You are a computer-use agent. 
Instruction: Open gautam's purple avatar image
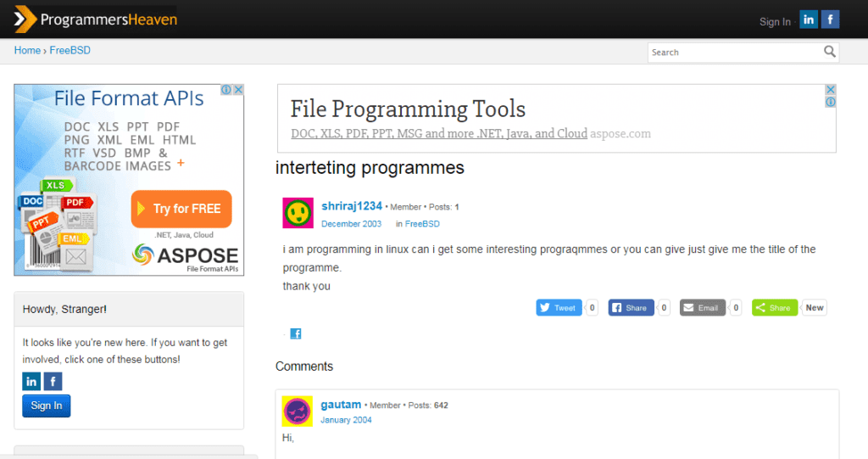tap(298, 411)
